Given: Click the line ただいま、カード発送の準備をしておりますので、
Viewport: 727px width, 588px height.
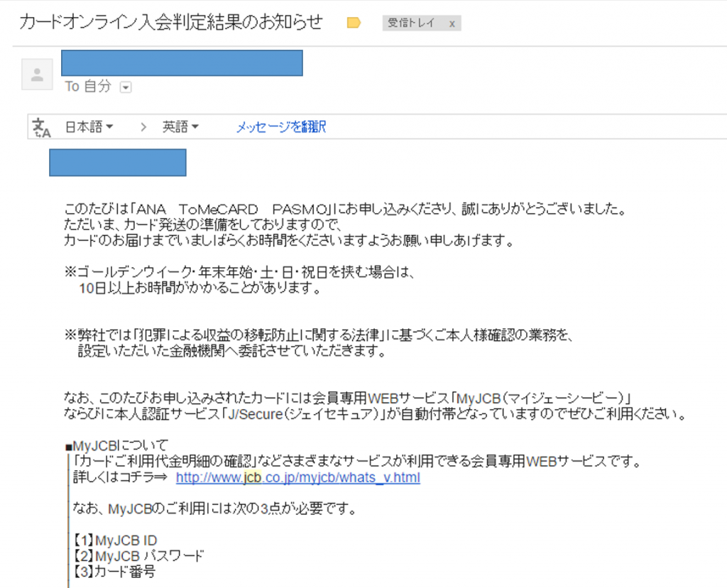Looking at the screenshot, I should pos(204,225).
